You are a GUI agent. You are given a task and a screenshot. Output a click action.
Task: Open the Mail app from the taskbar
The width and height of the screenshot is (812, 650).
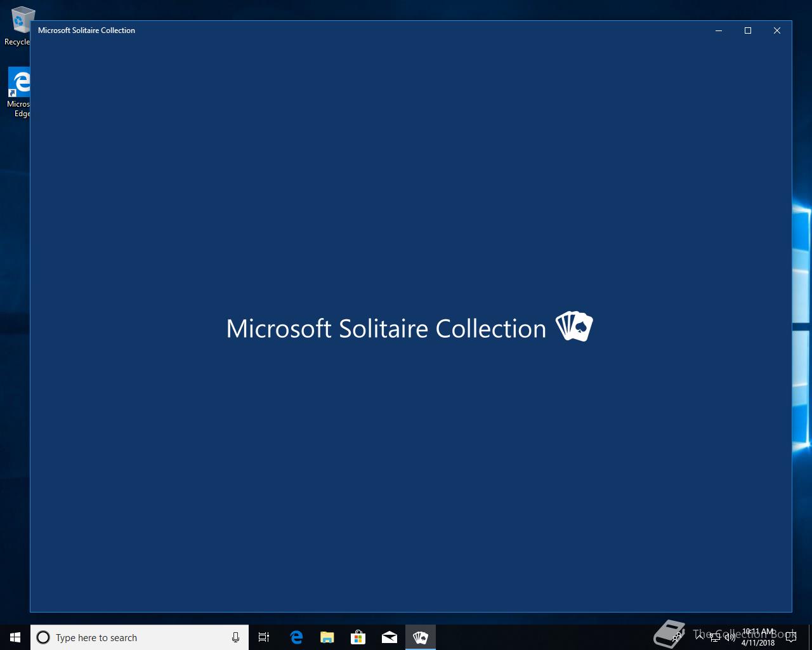click(x=390, y=637)
